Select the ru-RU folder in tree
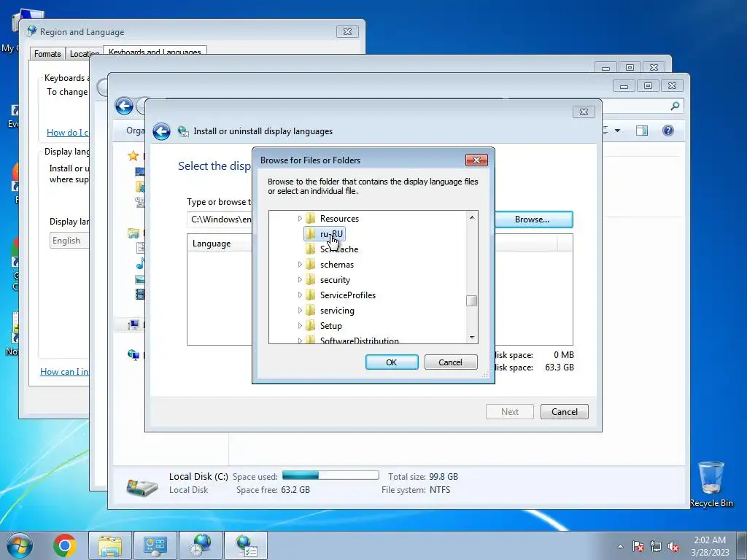The image size is (747, 560). 331,234
